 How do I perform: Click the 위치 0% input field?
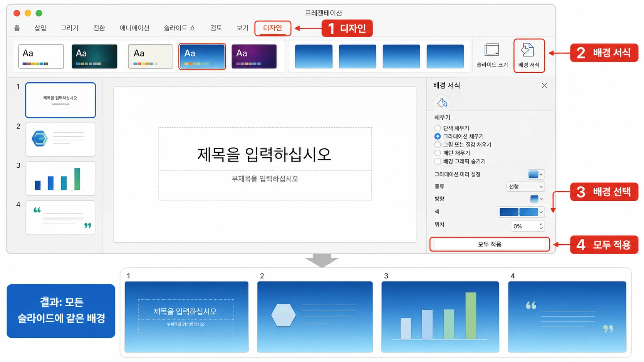[x=524, y=226]
